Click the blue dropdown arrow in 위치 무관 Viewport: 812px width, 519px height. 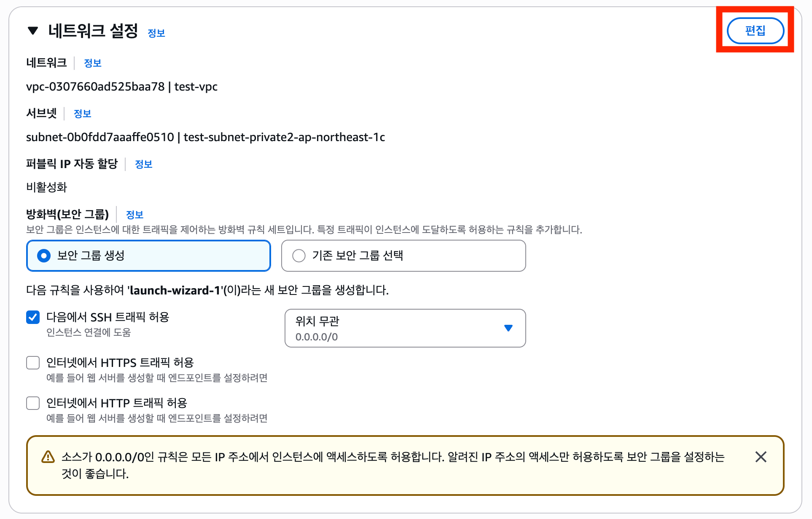(508, 328)
